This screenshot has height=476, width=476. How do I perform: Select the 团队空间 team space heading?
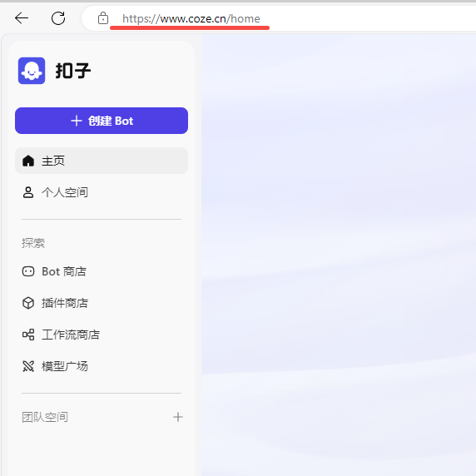pos(45,417)
